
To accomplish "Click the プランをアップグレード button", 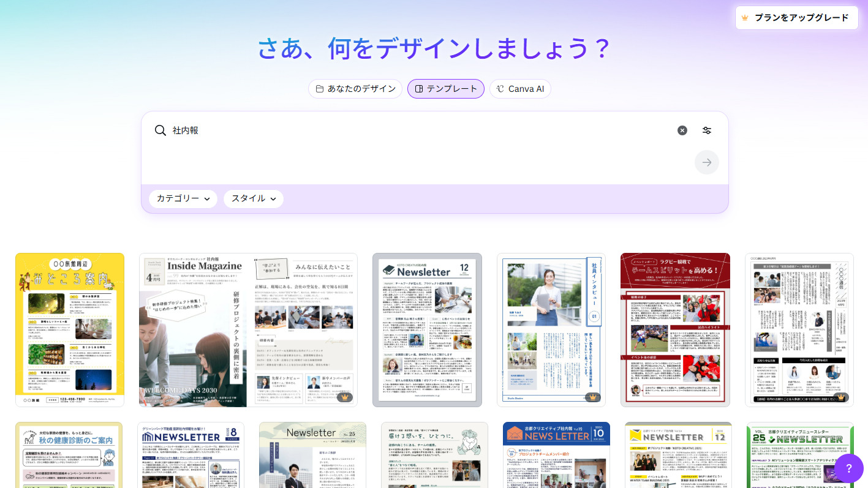I will 796,18.
